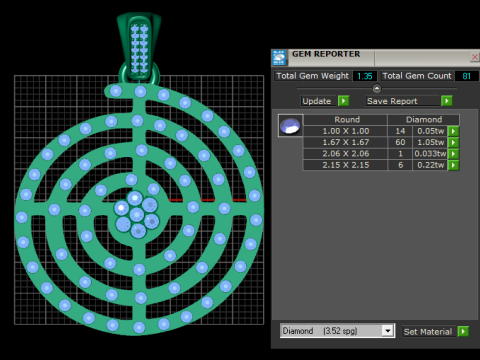Close the Gem Reporter panel
480x360 pixels.
pos(475,57)
